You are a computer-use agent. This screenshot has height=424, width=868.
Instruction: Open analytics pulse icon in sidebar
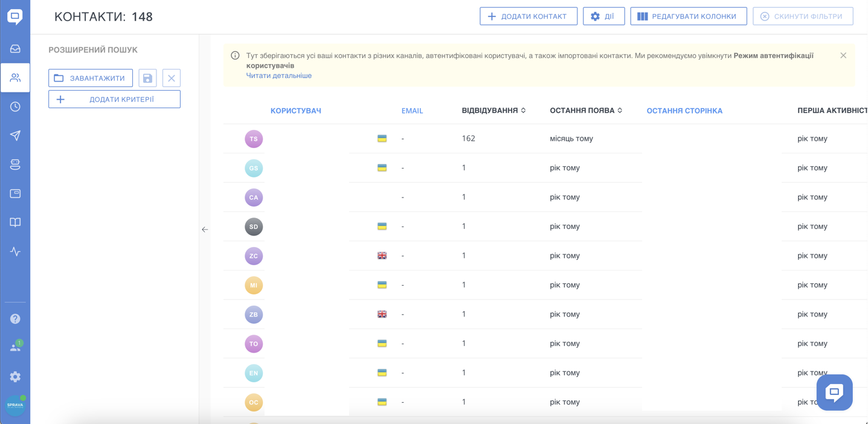point(15,251)
